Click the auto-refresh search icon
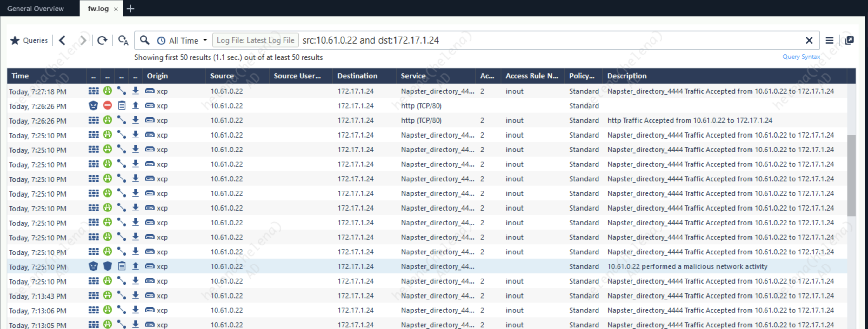The image size is (868, 329). [x=123, y=40]
